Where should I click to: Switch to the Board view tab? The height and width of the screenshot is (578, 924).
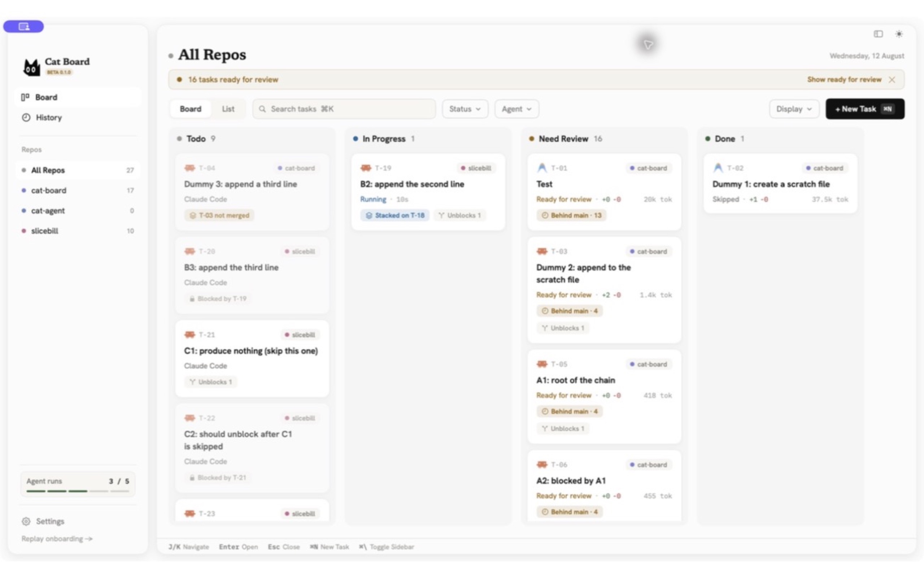click(190, 109)
